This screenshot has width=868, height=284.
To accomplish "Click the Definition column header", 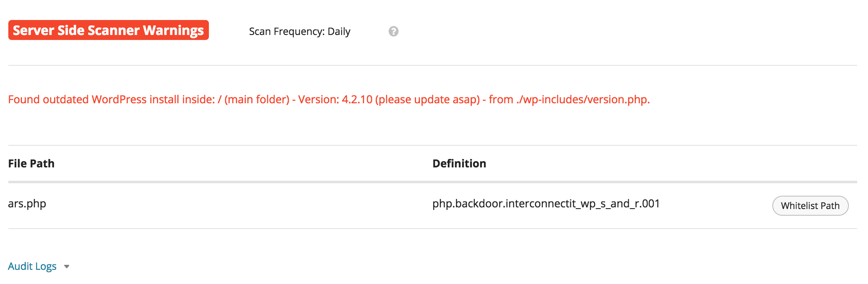I will coord(459,164).
